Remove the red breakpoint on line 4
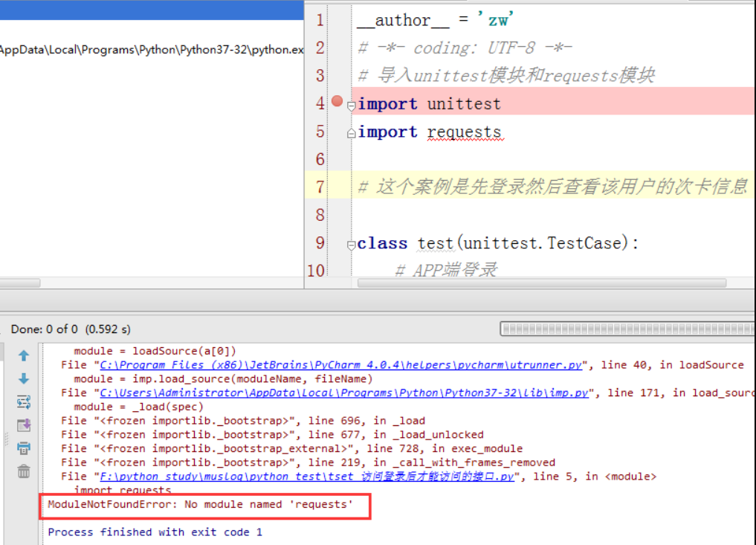This screenshot has height=545, width=756. point(337,102)
